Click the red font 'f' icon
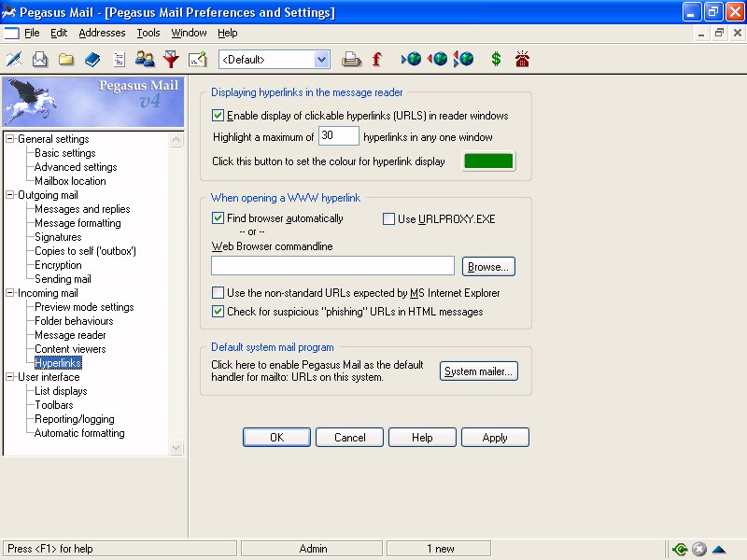Image resolution: width=747 pixels, height=560 pixels. (x=377, y=60)
